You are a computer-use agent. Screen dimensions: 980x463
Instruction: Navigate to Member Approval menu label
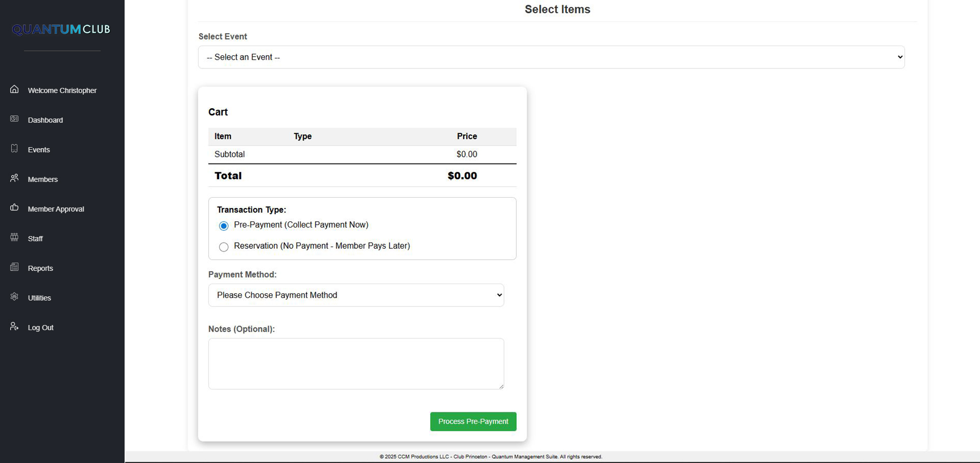click(x=56, y=209)
